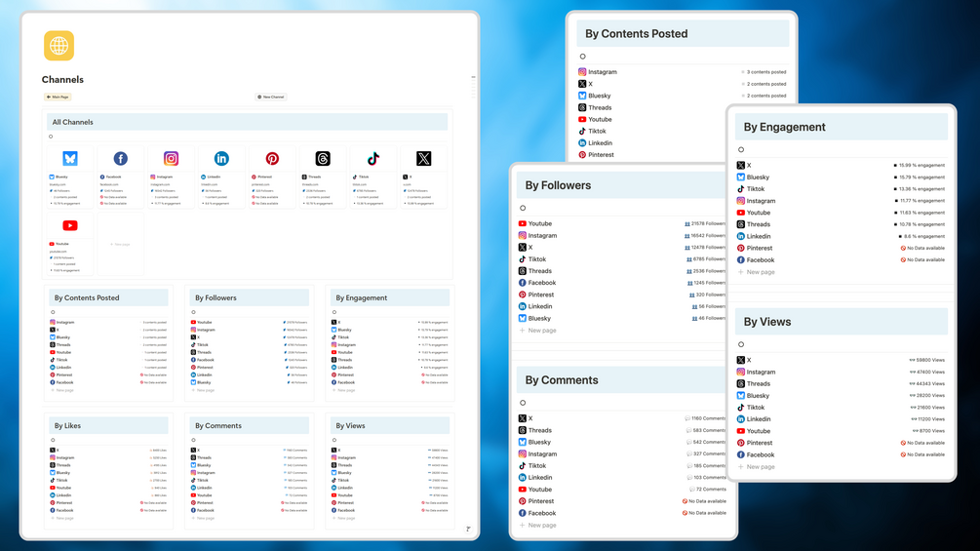Click Instagram icon in enlarged By Views list
980x551 pixels.
coord(741,372)
